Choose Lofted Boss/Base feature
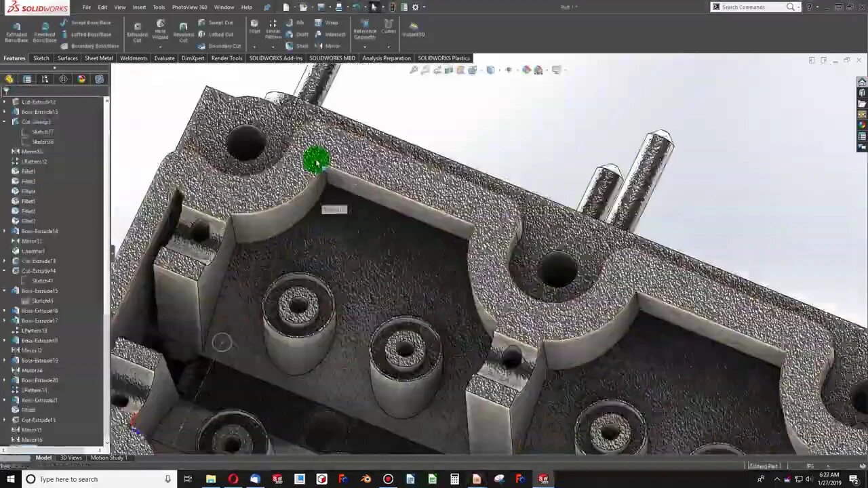The height and width of the screenshot is (488, 868). click(x=85, y=34)
